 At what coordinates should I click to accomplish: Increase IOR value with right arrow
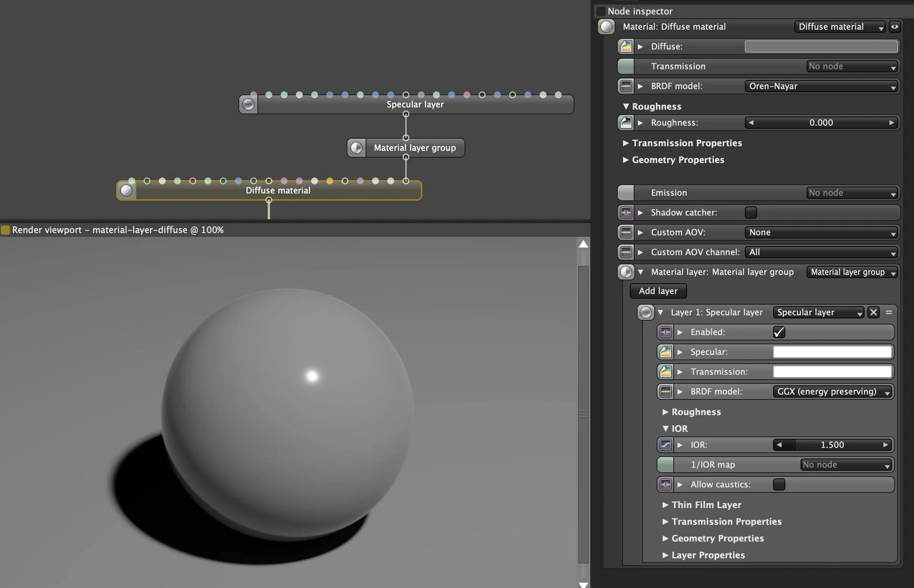[885, 445]
